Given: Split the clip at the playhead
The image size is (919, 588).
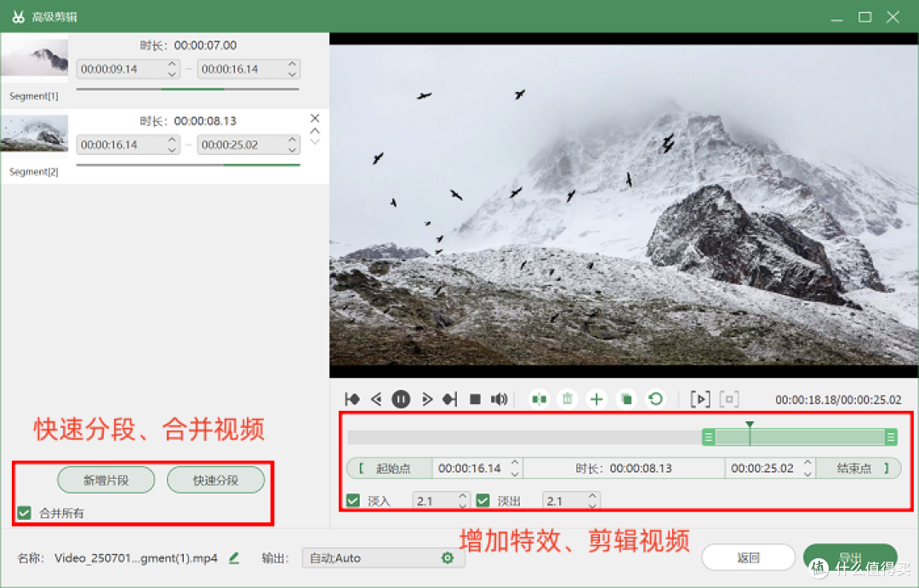Looking at the screenshot, I should [539, 399].
